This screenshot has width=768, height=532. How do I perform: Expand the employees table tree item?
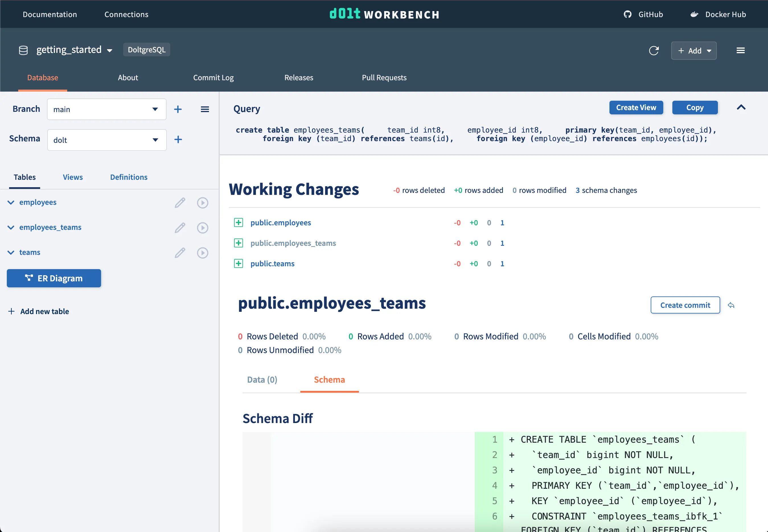tap(11, 202)
